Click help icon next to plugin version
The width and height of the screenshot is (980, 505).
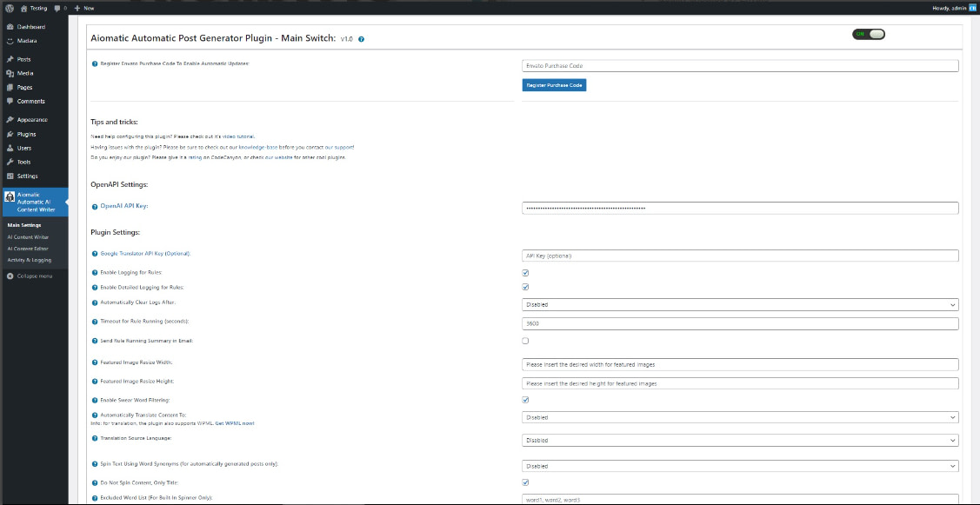(361, 39)
